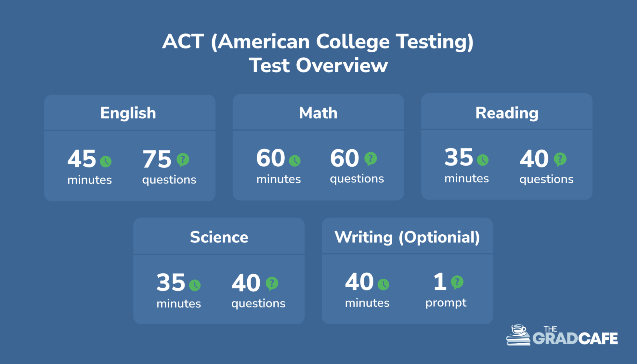637x364 pixels.
Task: Click the GRADCAFE brand text
Action: [x=575, y=339]
